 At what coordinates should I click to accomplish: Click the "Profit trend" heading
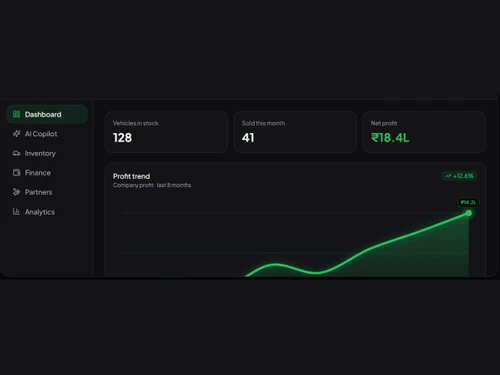pyautogui.click(x=131, y=176)
